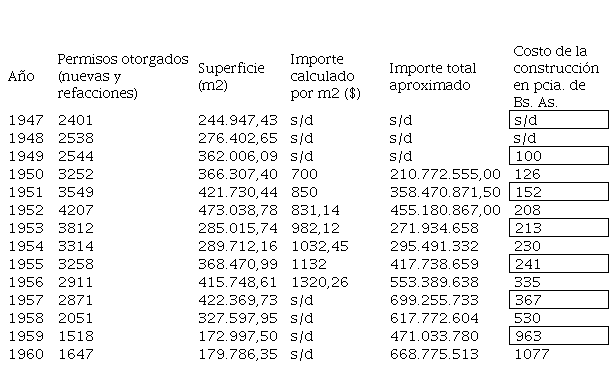Click the Importe total aproximado header
This screenshot has width=612, height=365.
tap(432, 77)
